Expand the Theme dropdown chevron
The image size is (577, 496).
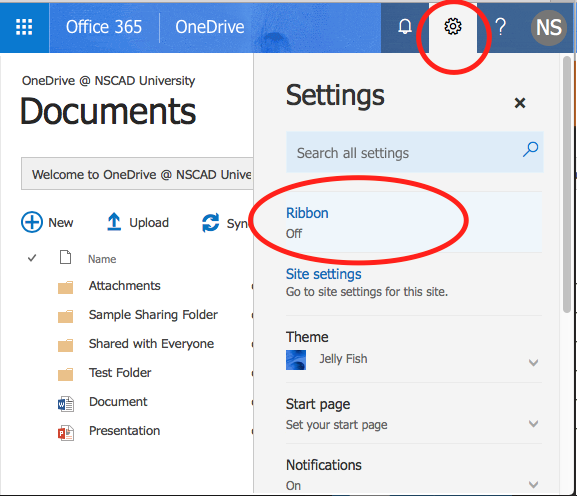[533, 362]
